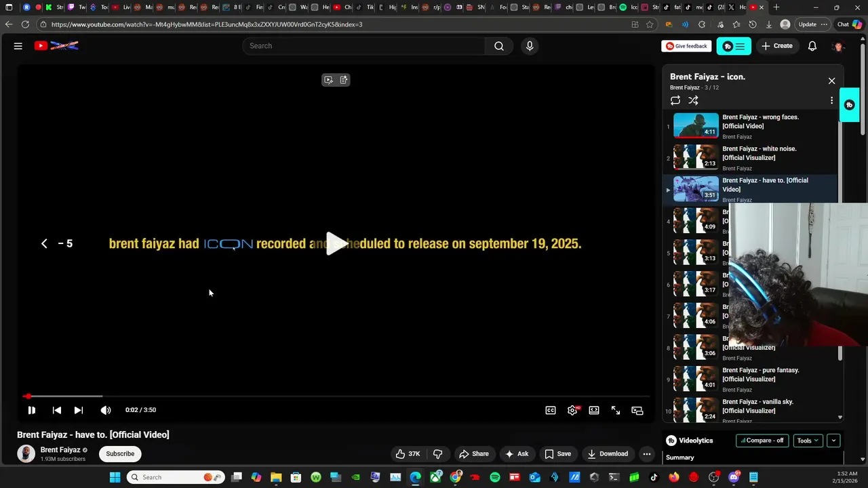Viewport: 868px width, 488px height.
Task: Toggle Videolytics Compare off button
Action: pos(762,441)
